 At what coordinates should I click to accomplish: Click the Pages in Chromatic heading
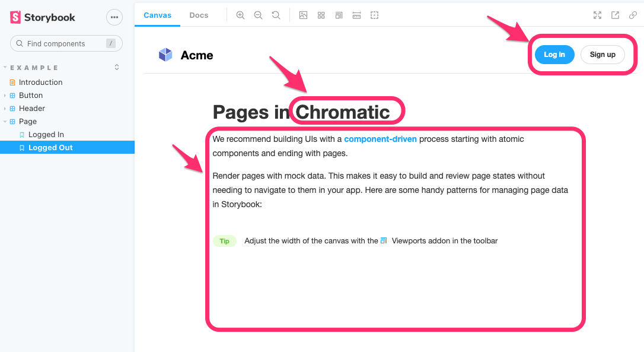(301, 112)
